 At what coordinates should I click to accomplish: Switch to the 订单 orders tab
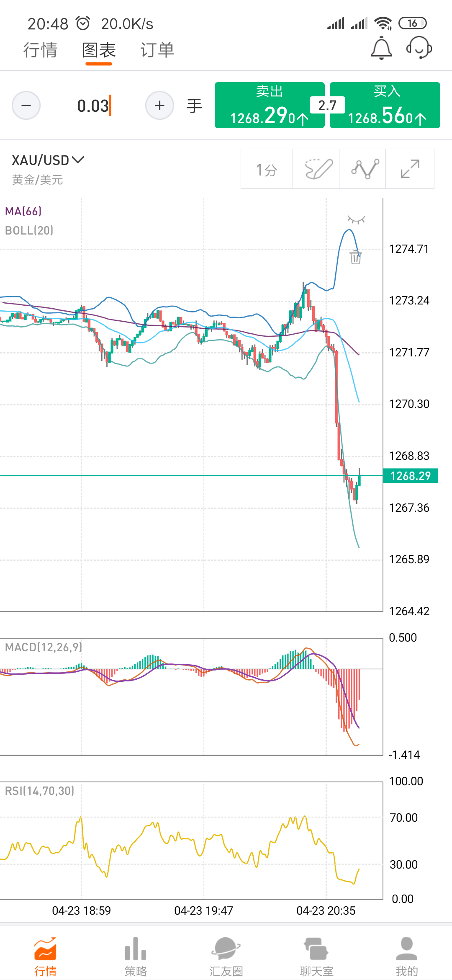pos(157,50)
